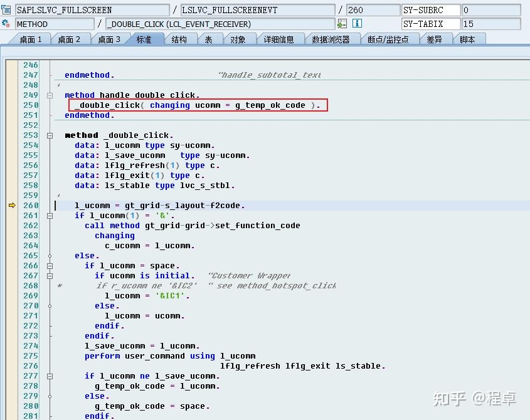
Task: Collapse the IF block starting at line 261
Action: (x=50, y=215)
